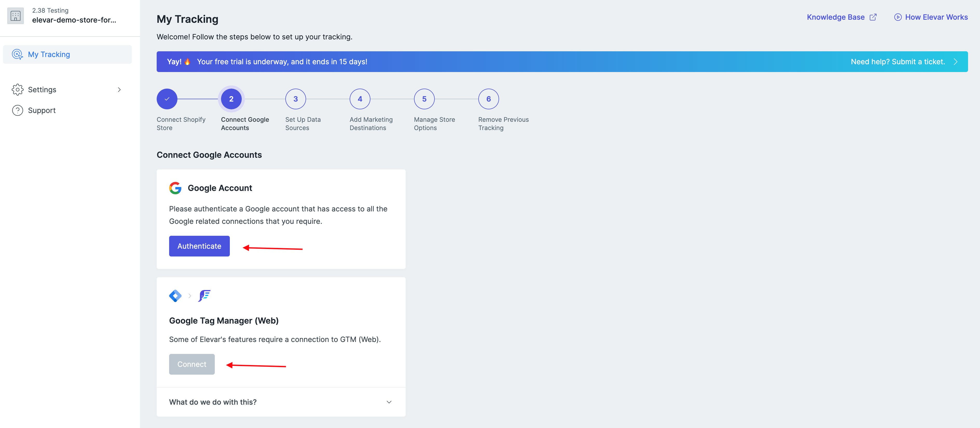Open the Support menu item

42,110
